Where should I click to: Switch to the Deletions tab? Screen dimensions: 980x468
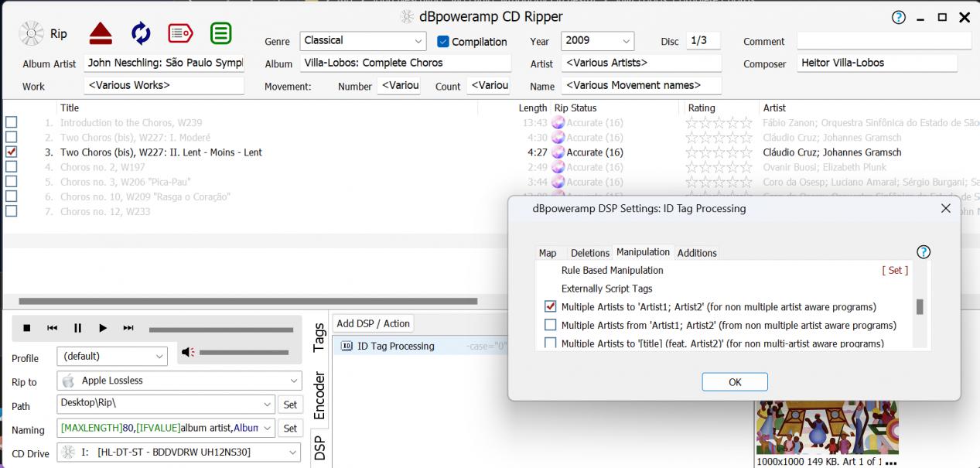(590, 253)
